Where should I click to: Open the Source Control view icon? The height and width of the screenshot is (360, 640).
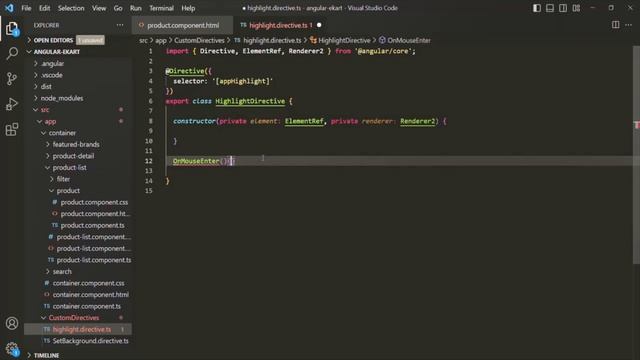coord(12,78)
